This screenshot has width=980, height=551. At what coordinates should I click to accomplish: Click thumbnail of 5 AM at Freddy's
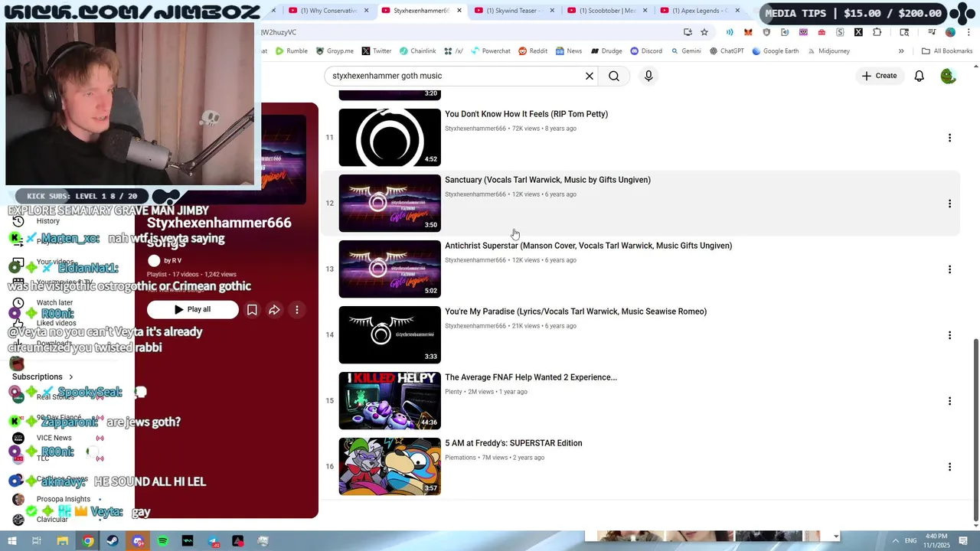tap(390, 466)
